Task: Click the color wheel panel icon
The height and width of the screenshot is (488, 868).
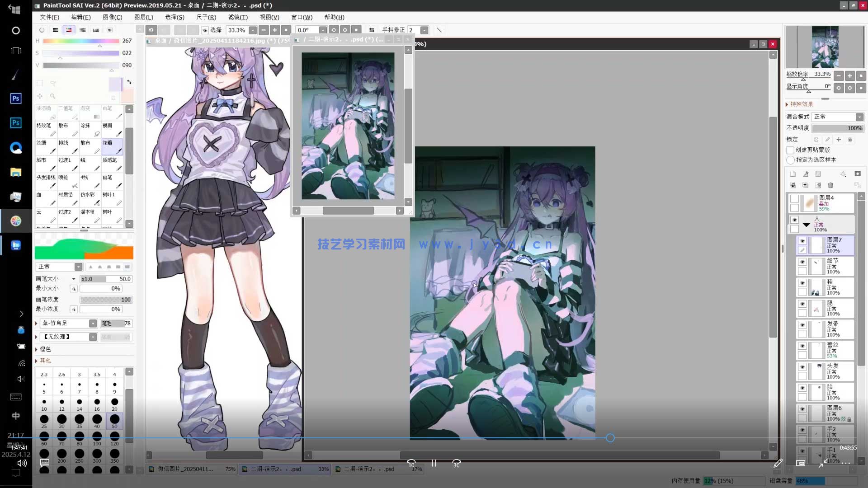Action: coord(42,30)
